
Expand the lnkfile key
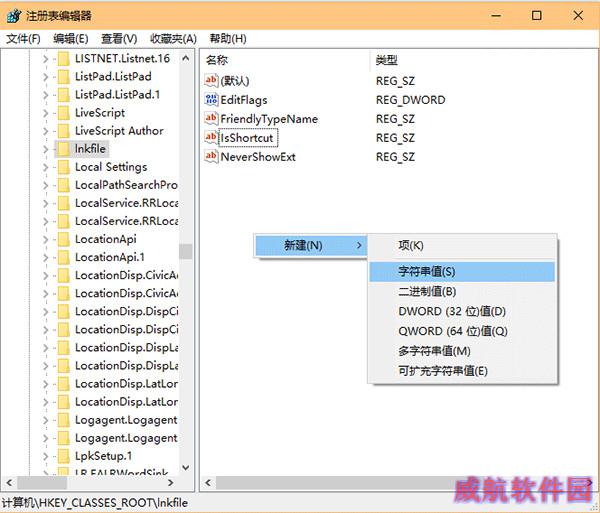click(46, 149)
